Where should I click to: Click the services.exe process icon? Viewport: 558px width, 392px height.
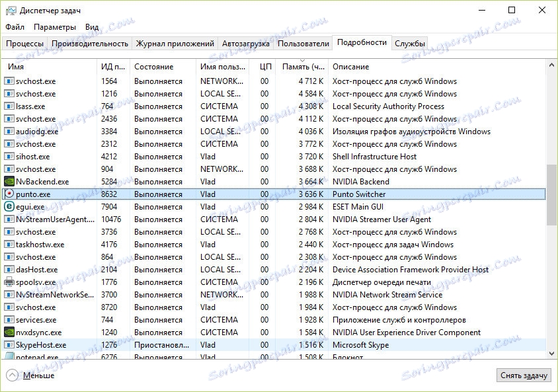coord(9,320)
